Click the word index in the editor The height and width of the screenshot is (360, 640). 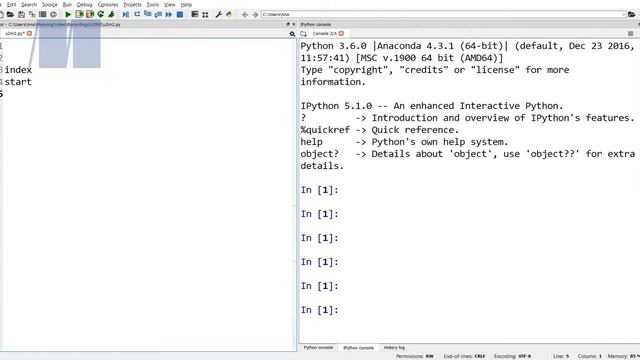[x=18, y=70]
